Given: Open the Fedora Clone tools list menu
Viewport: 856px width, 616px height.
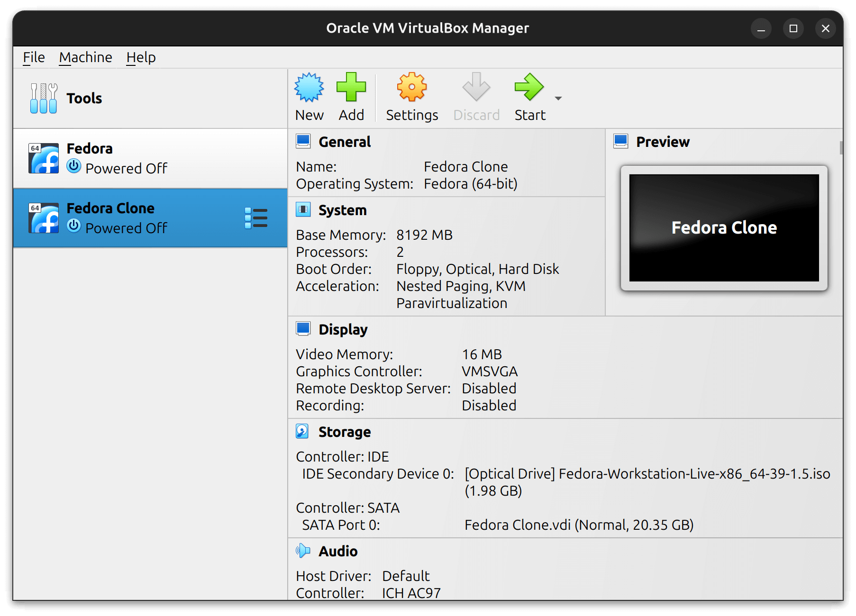Looking at the screenshot, I should (x=256, y=217).
